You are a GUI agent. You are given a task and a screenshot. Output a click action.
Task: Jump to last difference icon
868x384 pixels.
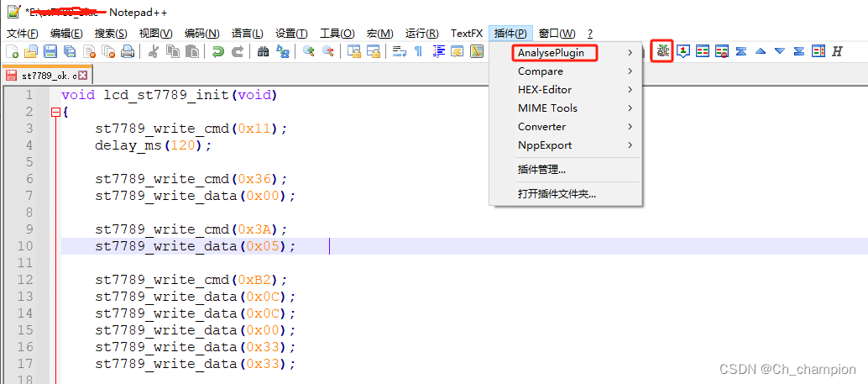click(799, 51)
